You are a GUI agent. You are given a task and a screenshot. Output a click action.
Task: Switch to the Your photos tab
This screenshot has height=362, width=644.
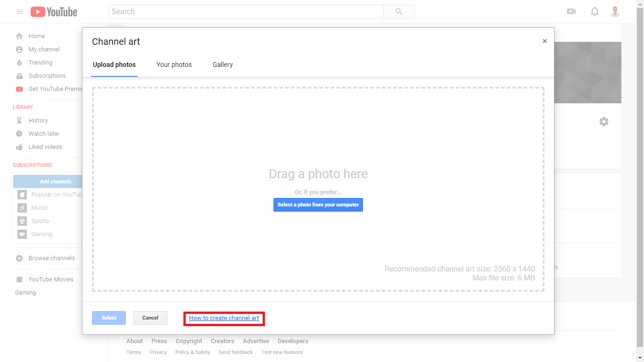174,65
